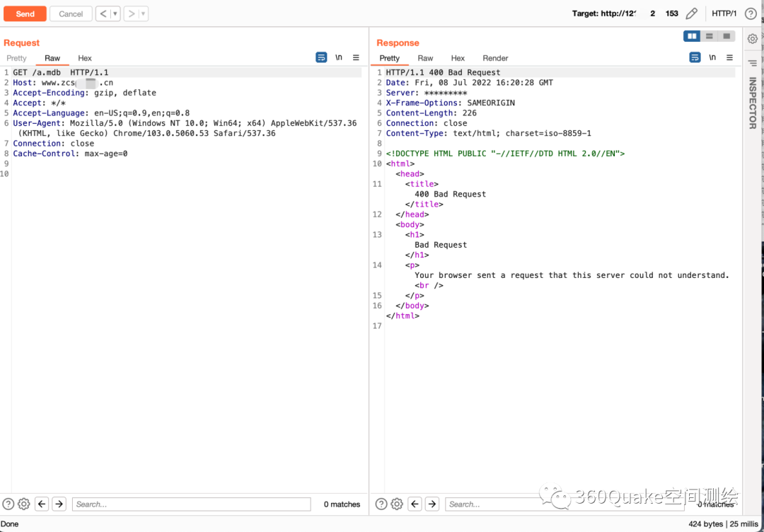
Task: Open Request search settings gear
Action: coord(24,504)
